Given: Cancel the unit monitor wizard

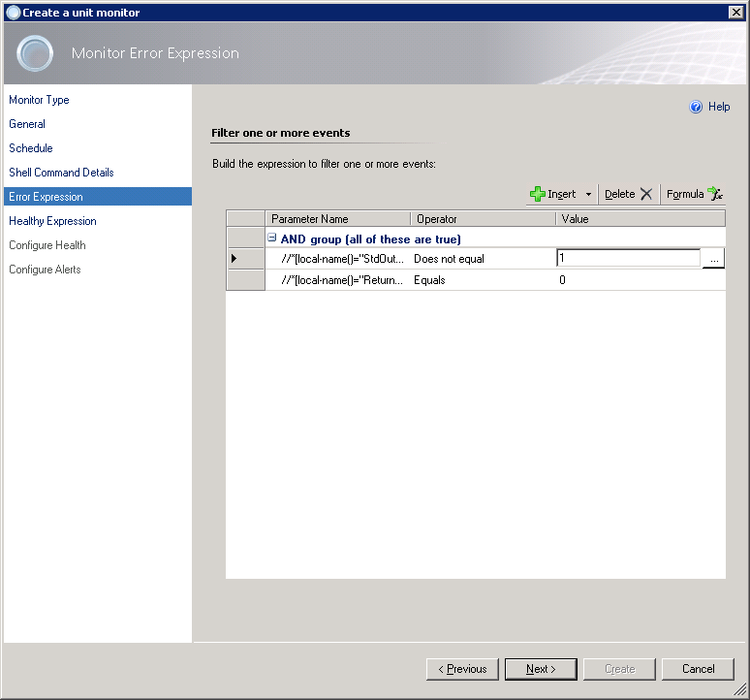Looking at the screenshot, I should (x=698, y=669).
